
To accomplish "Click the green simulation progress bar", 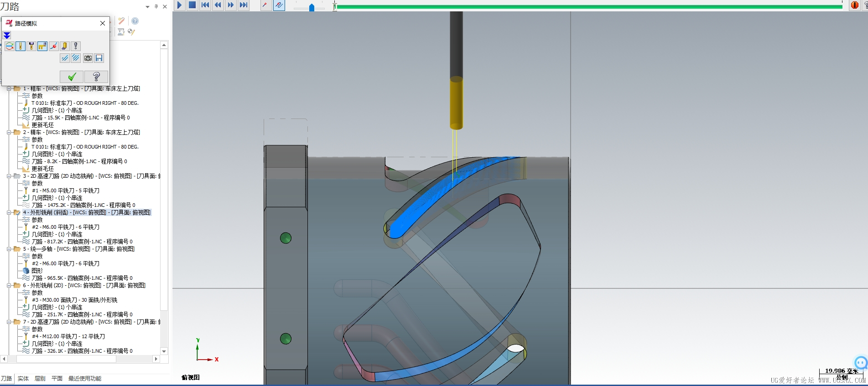I will [589, 7].
